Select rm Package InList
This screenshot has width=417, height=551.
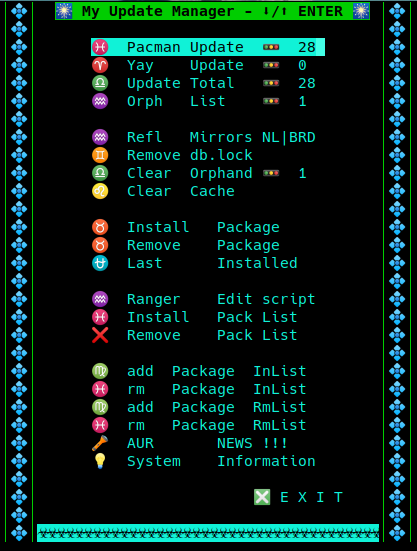click(199, 389)
